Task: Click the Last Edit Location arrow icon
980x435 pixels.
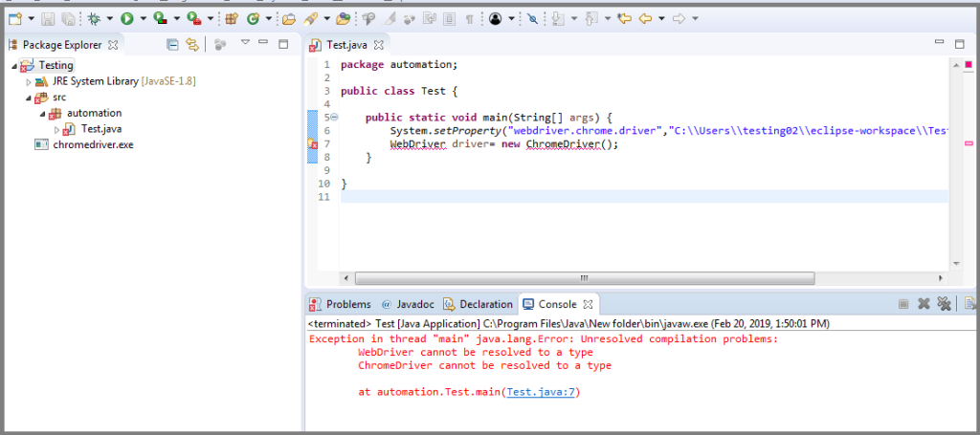Action: [625, 18]
